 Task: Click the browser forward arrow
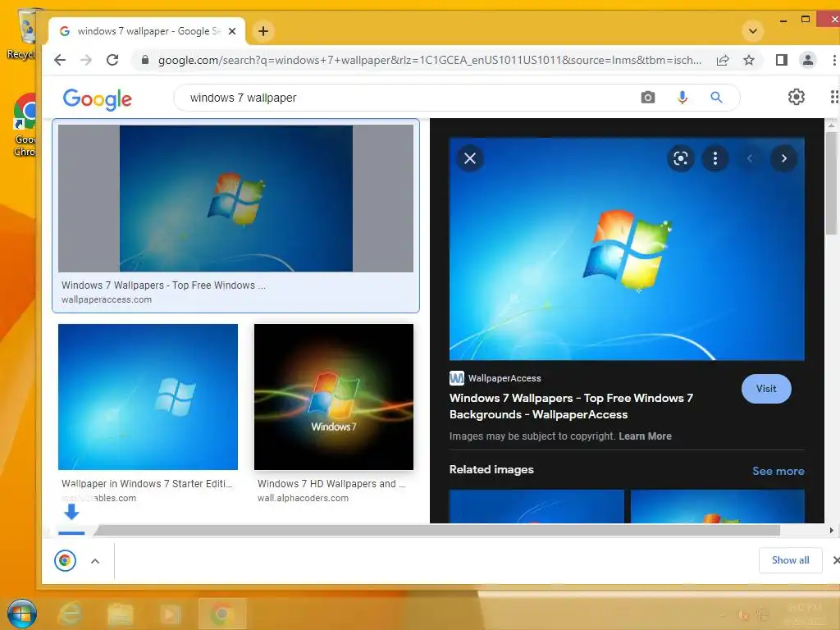tap(85, 60)
